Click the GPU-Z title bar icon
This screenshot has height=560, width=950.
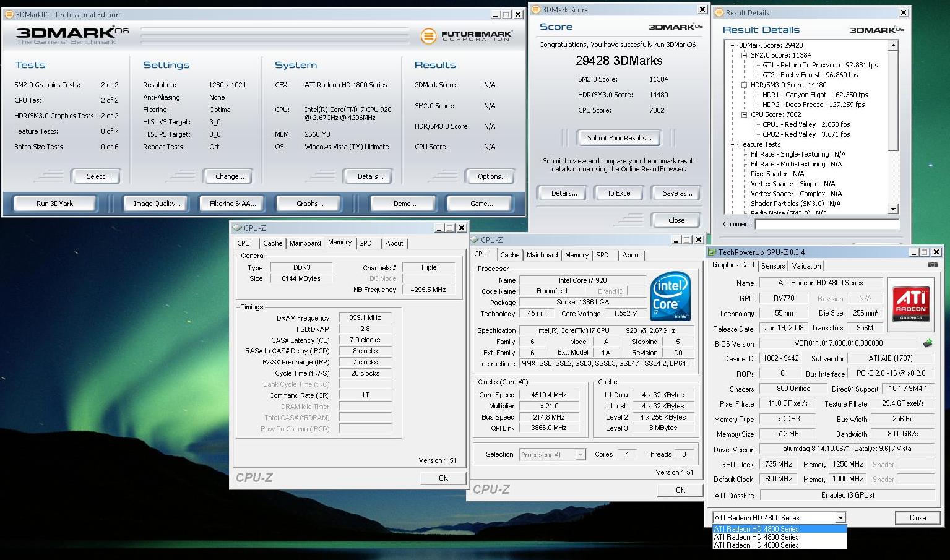(712, 252)
